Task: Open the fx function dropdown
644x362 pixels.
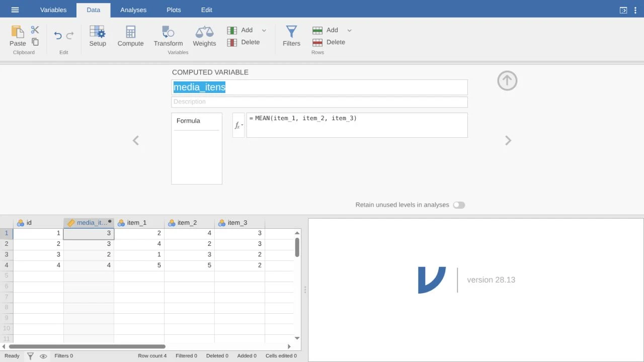Action: [238, 125]
